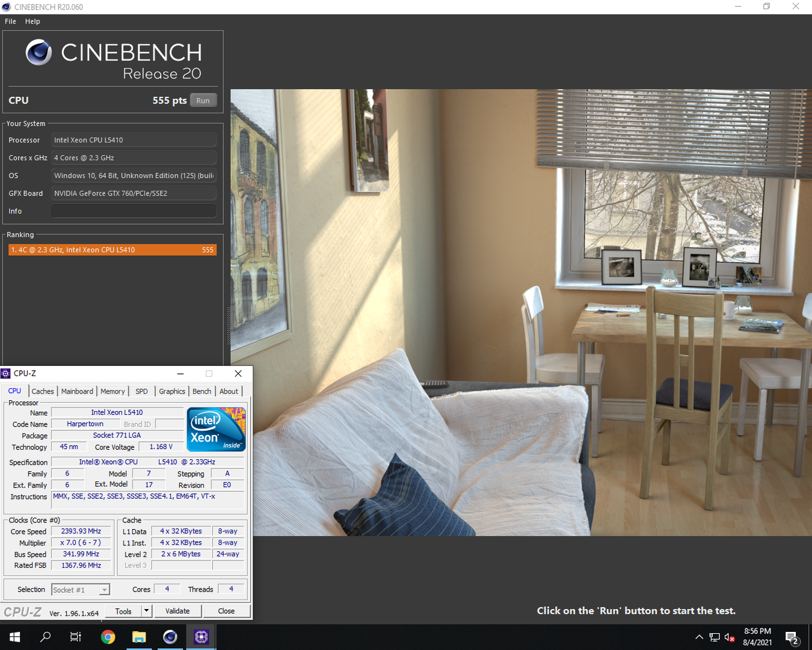The height and width of the screenshot is (650, 812).
Task: Click Multiplier value x 7.0 (6 - 7)
Action: 81,542
